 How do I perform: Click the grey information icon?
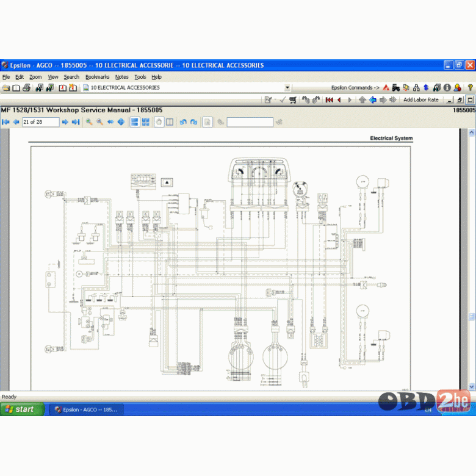(x=447, y=88)
